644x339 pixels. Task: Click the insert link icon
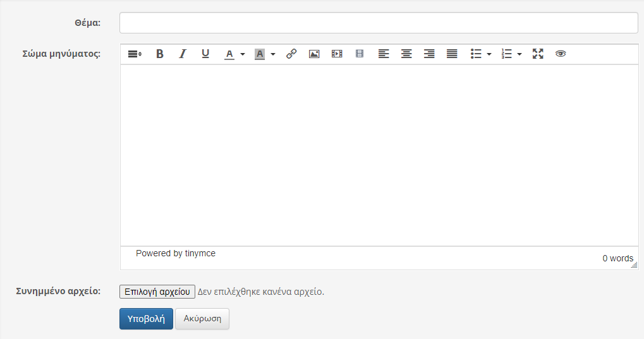(291, 54)
